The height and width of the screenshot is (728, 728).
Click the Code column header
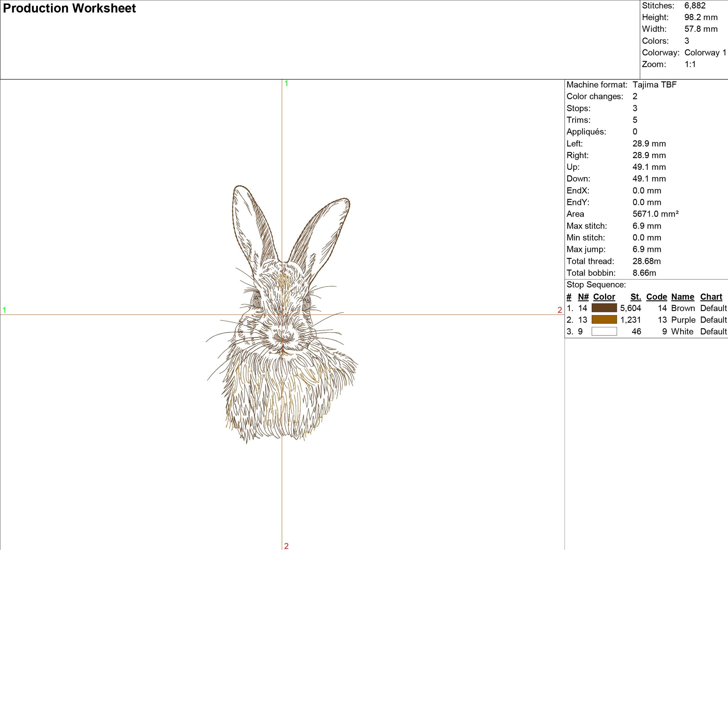pos(656,296)
